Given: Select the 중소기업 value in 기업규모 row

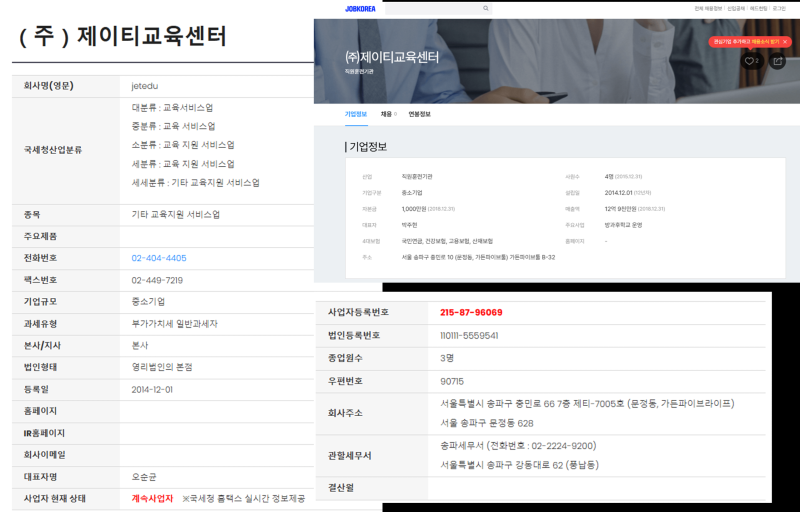Looking at the screenshot, I should click(x=148, y=301).
